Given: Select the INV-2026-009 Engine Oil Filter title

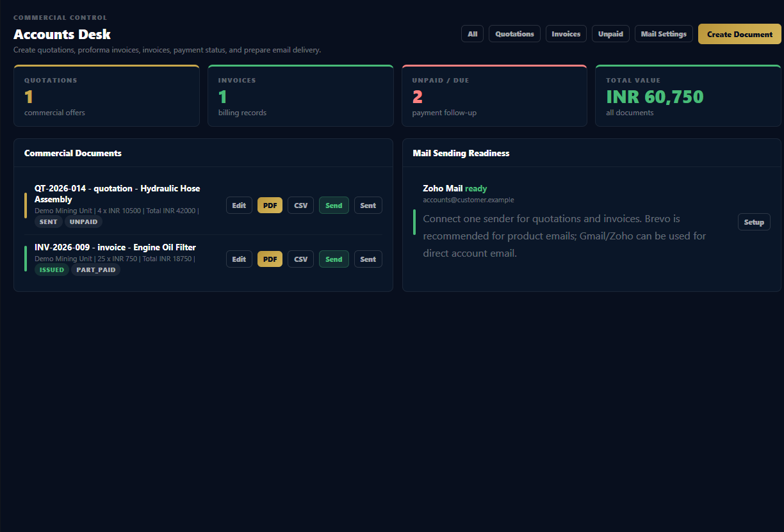Looking at the screenshot, I should (x=115, y=247).
